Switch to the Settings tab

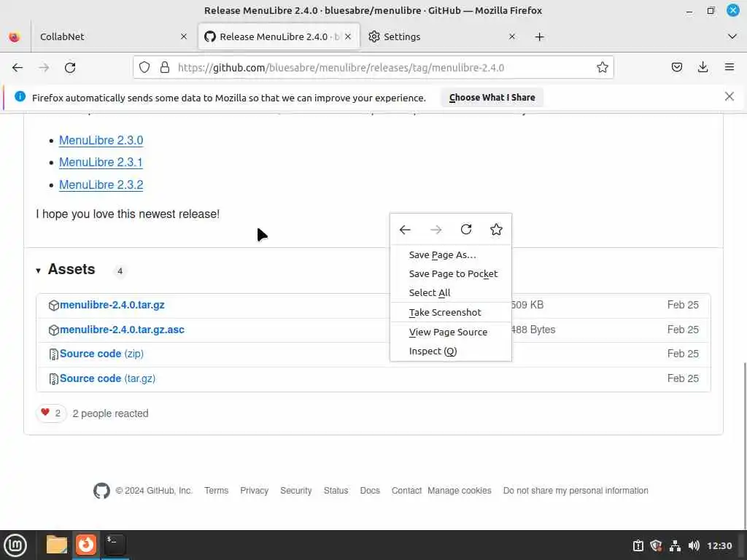(x=443, y=36)
